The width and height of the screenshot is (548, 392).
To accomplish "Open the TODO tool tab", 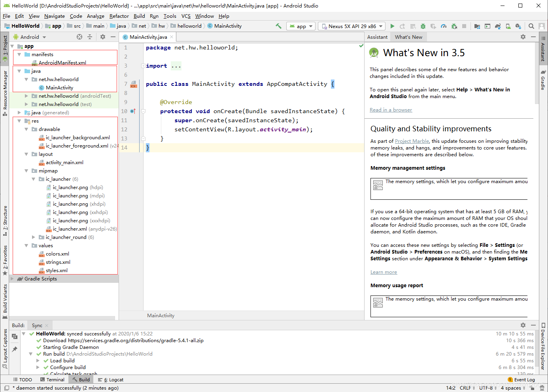I will [23, 380].
